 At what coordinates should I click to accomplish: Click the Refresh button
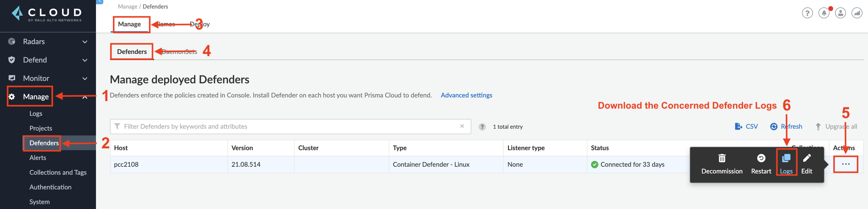[786, 127]
